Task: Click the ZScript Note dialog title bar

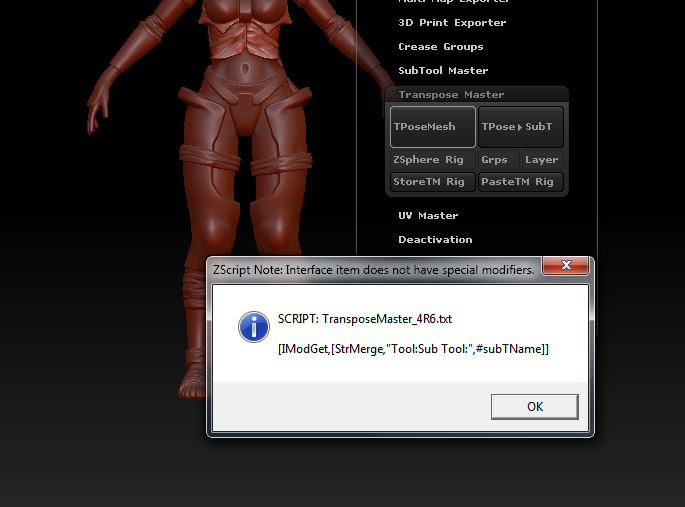Action: [x=374, y=270]
